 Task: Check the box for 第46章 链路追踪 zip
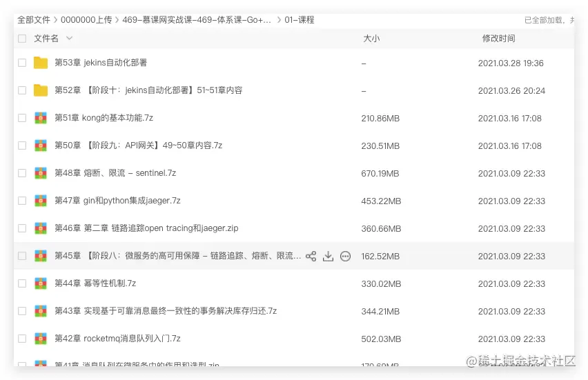click(x=22, y=228)
